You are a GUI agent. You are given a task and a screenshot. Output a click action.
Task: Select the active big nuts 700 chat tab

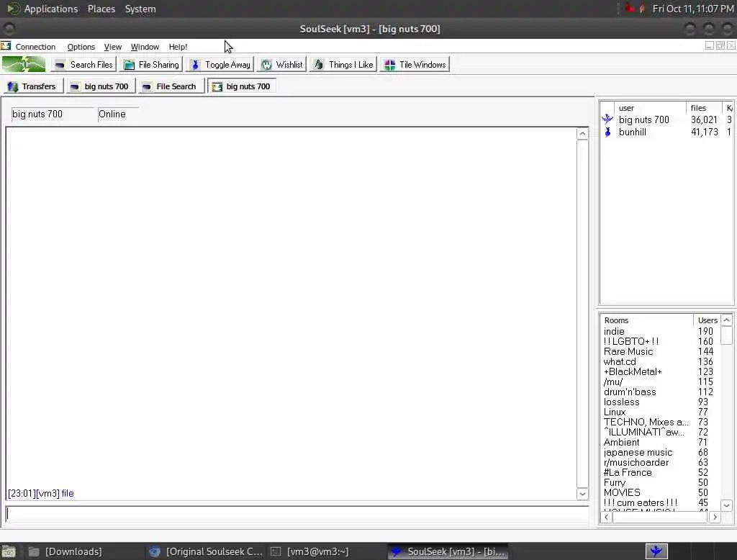tap(242, 86)
